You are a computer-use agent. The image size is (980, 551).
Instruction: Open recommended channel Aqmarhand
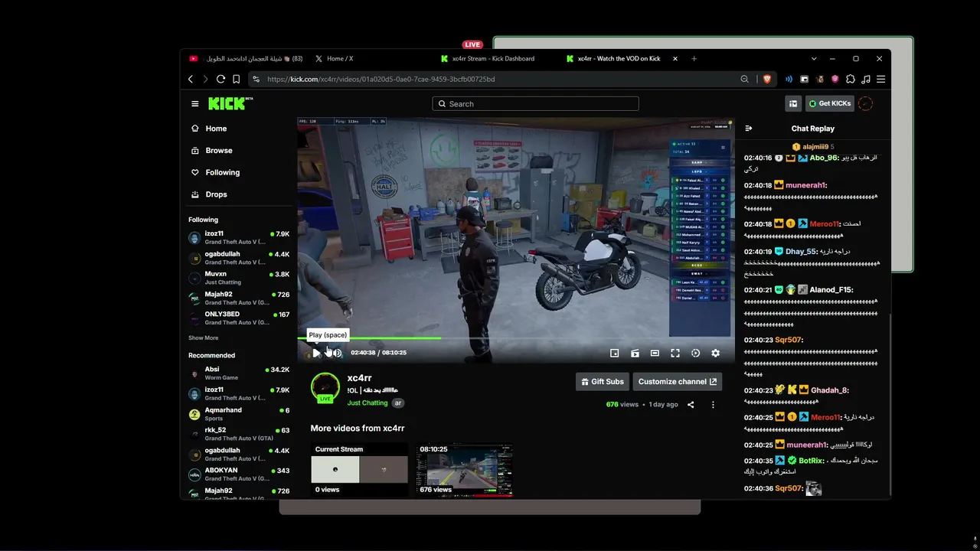tap(239, 414)
